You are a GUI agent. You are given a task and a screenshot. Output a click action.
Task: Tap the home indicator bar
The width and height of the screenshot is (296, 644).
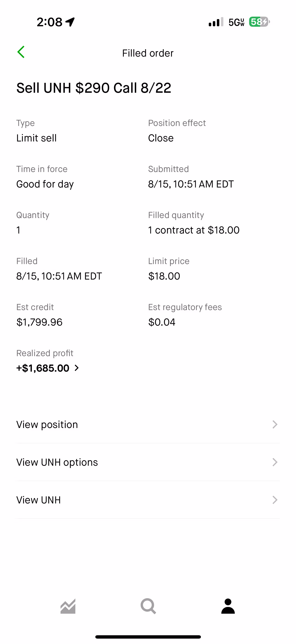[148, 637]
